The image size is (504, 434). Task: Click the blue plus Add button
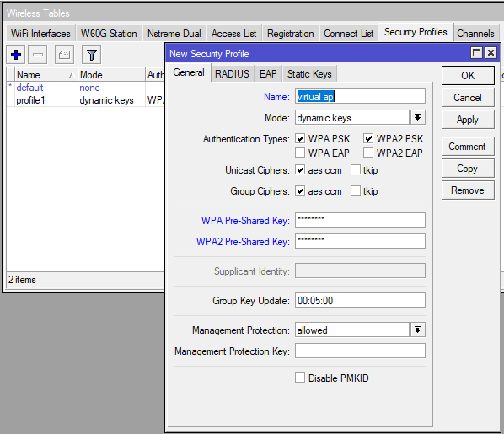pos(16,55)
